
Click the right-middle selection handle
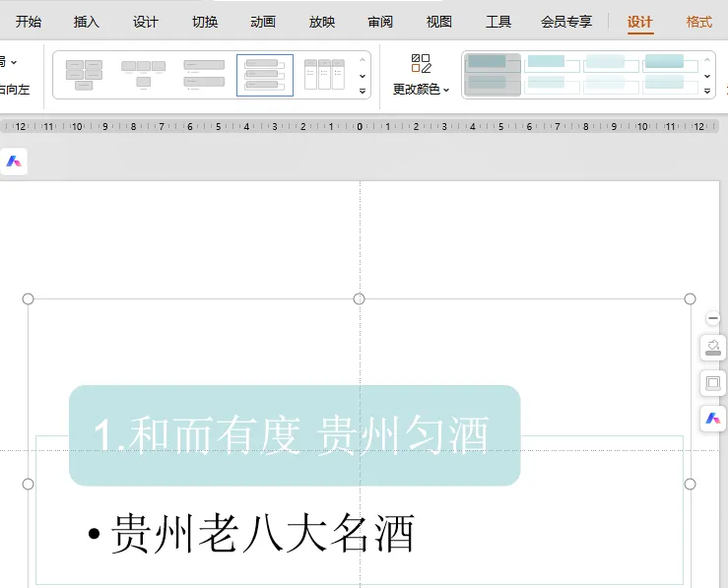point(690,484)
